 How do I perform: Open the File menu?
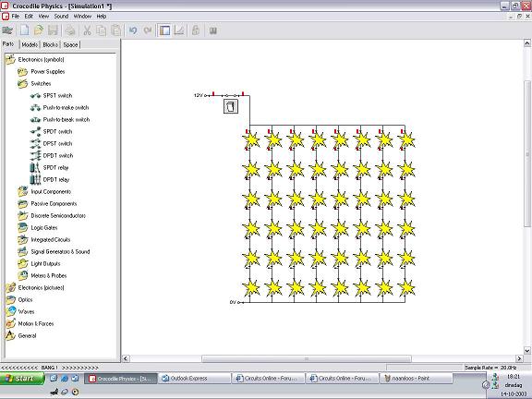pos(16,17)
